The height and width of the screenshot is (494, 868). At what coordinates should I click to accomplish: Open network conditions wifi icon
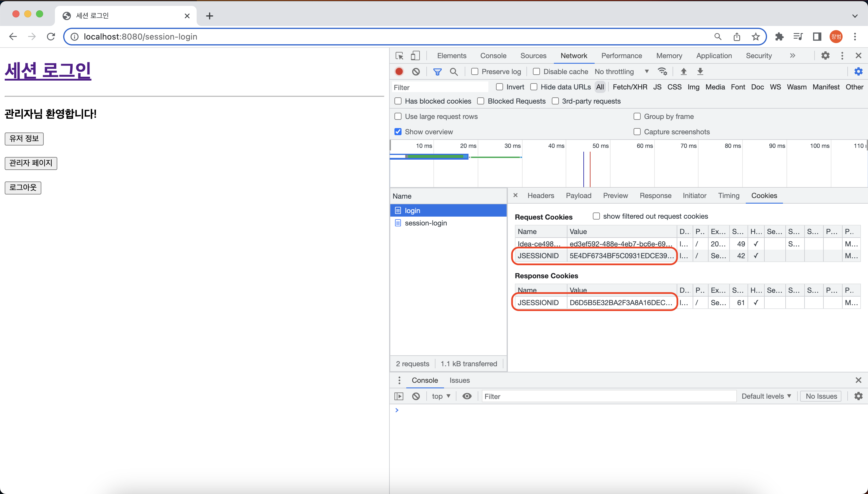(x=662, y=72)
